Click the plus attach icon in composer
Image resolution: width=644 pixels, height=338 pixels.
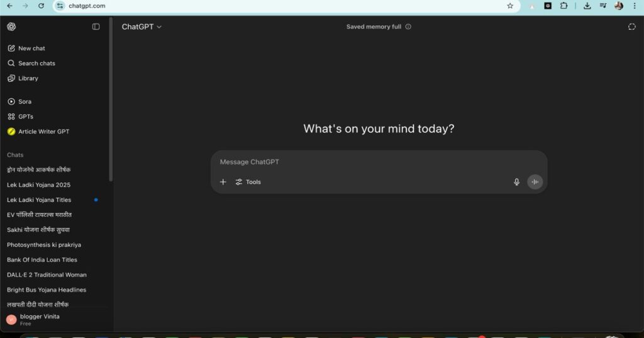click(223, 182)
